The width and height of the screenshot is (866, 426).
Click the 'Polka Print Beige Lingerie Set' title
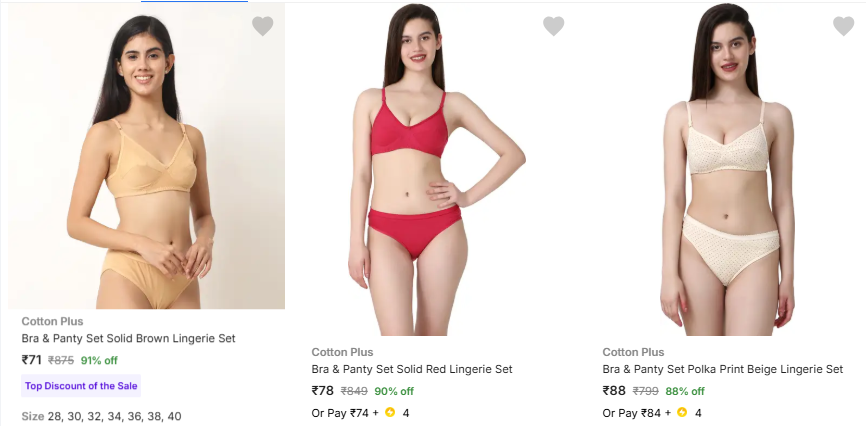(x=722, y=369)
